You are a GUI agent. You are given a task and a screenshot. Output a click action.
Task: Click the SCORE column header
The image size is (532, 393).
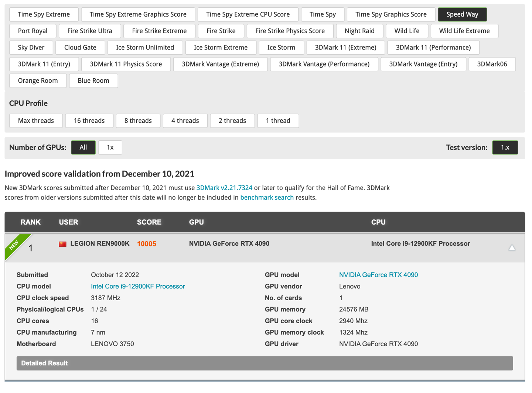tap(149, 222)
